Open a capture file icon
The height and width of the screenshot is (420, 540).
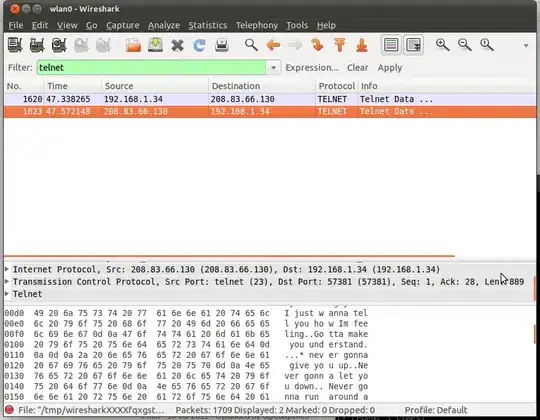pos(133,45)
